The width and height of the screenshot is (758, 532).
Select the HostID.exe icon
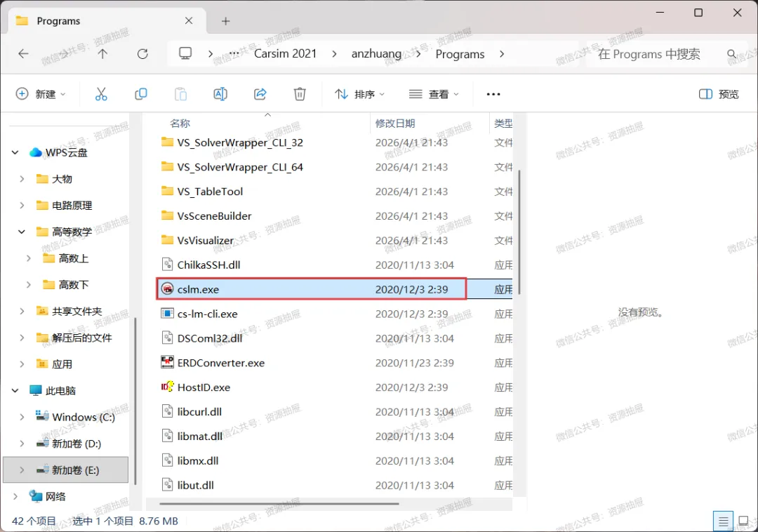click(167, 387)
